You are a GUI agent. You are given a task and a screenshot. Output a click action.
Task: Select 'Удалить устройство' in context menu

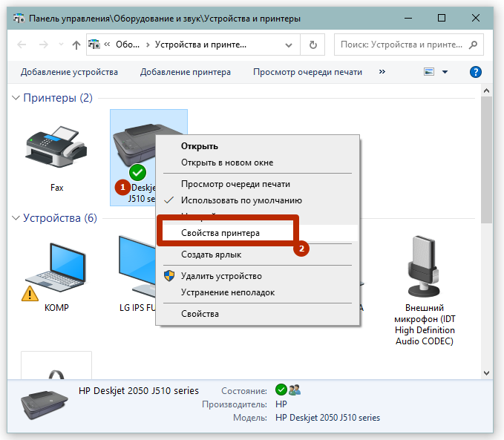pyautogui.click(x=221, y=276)
